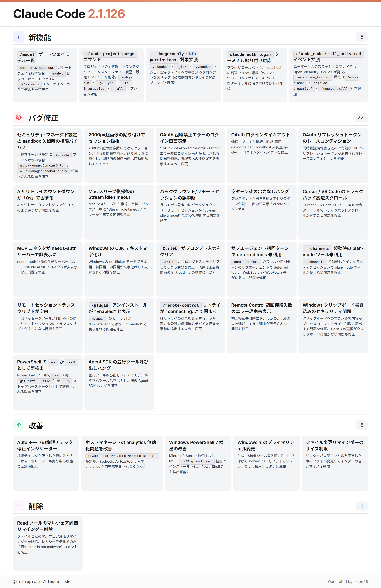Click the "claude project purge" command title

tap(110, 54)
